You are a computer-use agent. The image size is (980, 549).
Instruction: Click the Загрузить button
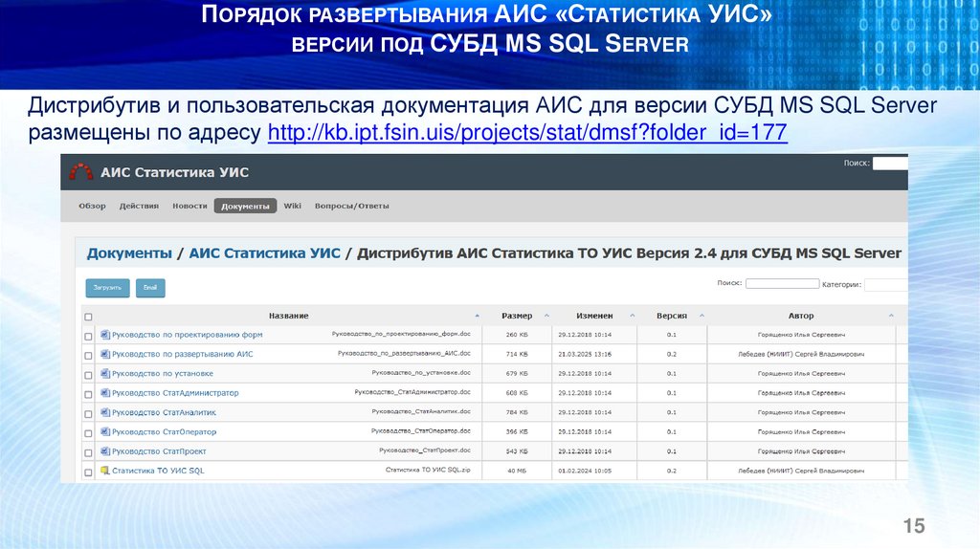(107, 287)
